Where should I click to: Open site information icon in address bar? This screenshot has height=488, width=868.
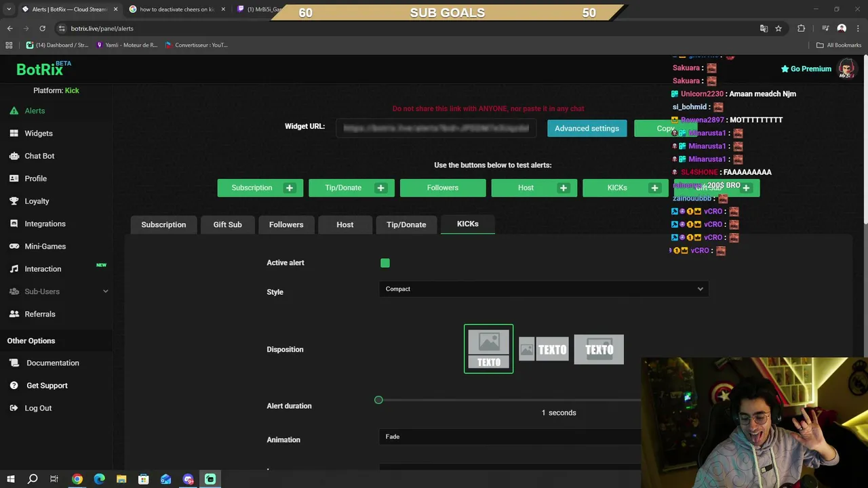[62, 28]
